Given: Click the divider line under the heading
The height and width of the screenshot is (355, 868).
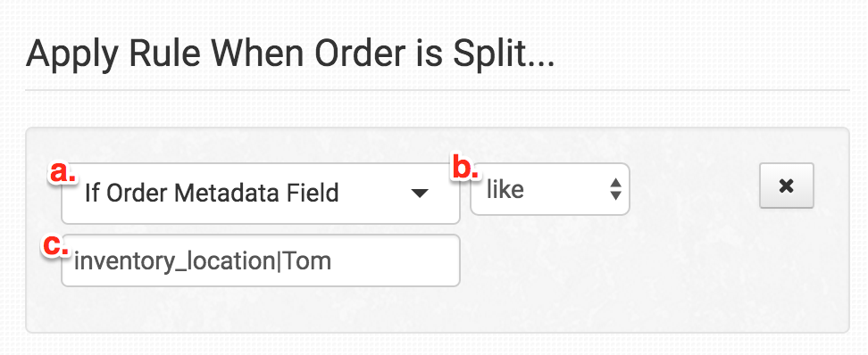Looking at the screenshot, I should pos(438,89).
